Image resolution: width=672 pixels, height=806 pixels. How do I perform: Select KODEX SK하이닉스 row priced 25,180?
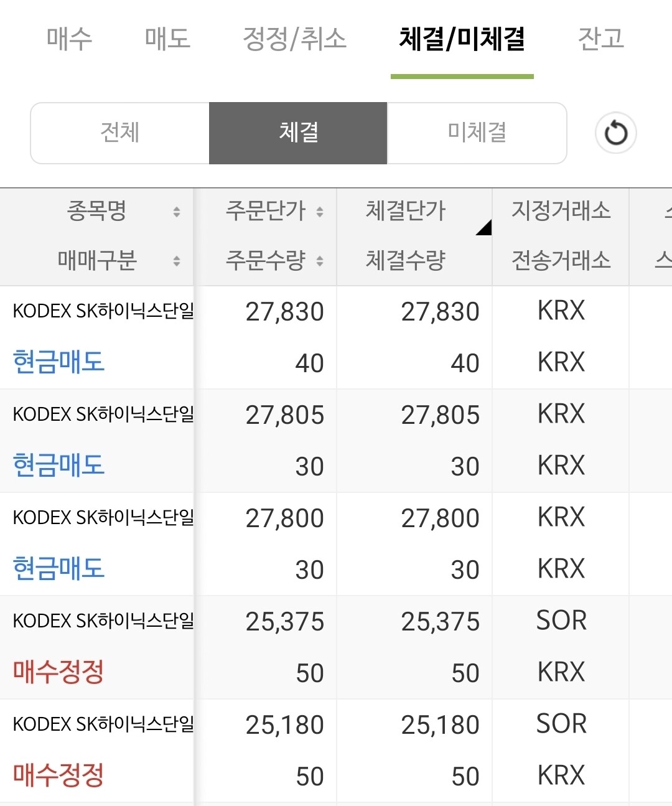pos(336,751)
